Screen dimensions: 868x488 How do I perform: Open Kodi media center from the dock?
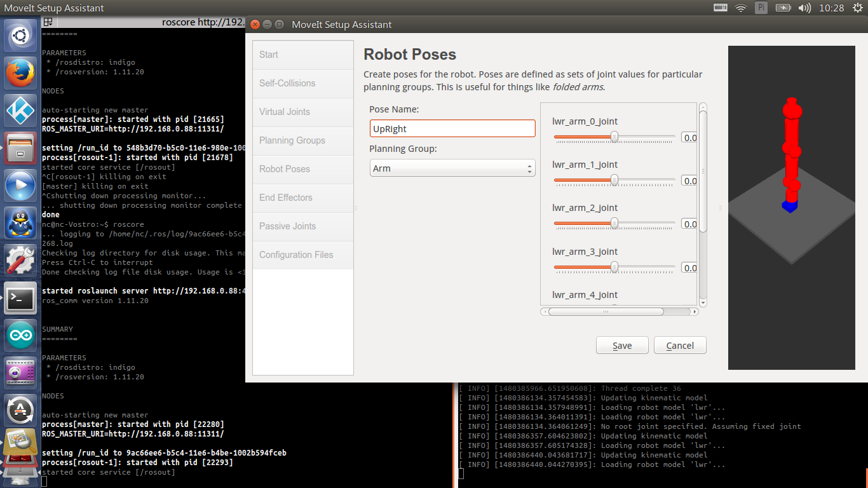tap(21, 111)
